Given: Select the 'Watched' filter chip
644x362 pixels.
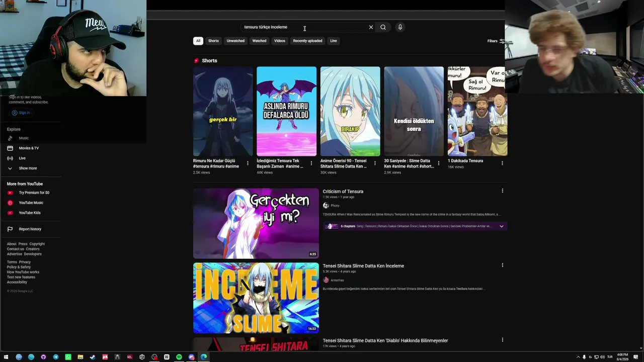Looking at the screenshot, I should pyautogui.click(x=259, y=41).
